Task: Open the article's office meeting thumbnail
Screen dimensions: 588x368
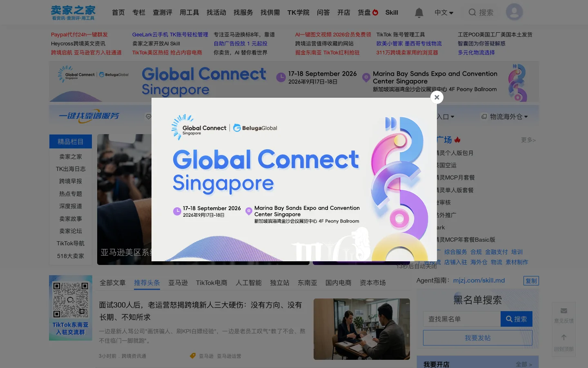Action: (362, 329)
